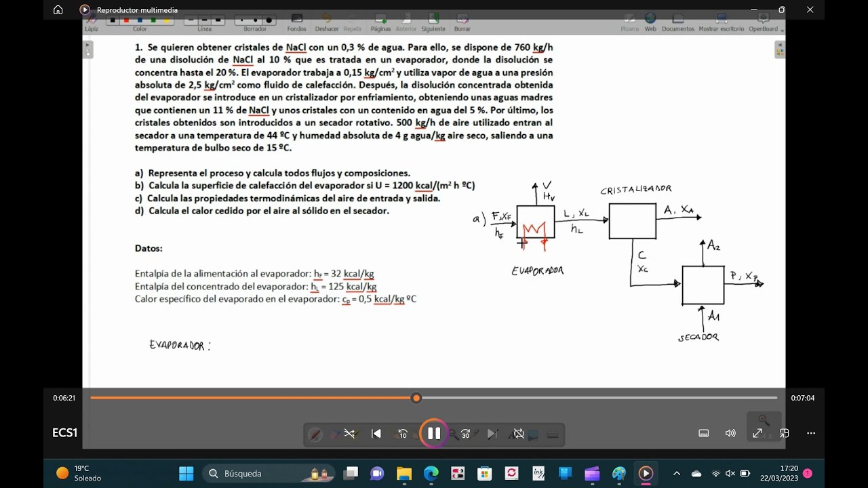Choose red pen color swatch

(x=126, y=20)
